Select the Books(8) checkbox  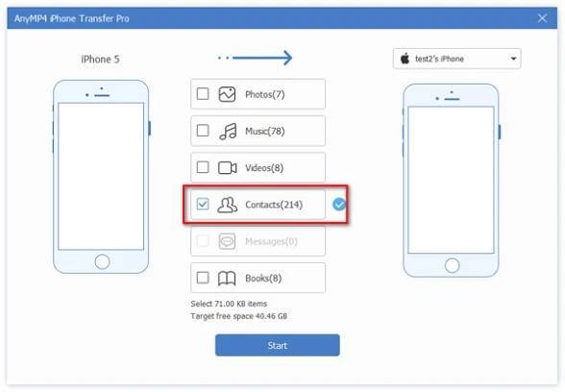(203, 278)
